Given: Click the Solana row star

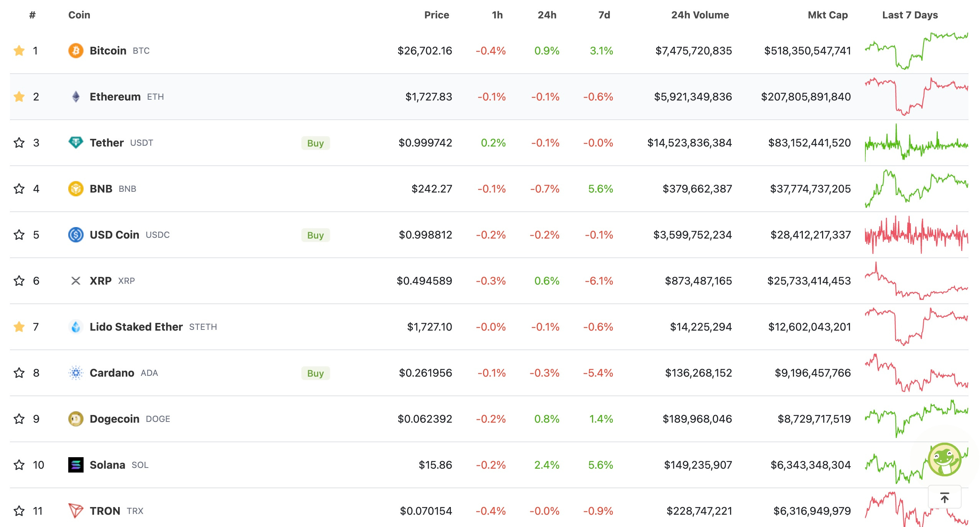Looking at the screenshot, I should pos(19,465).
